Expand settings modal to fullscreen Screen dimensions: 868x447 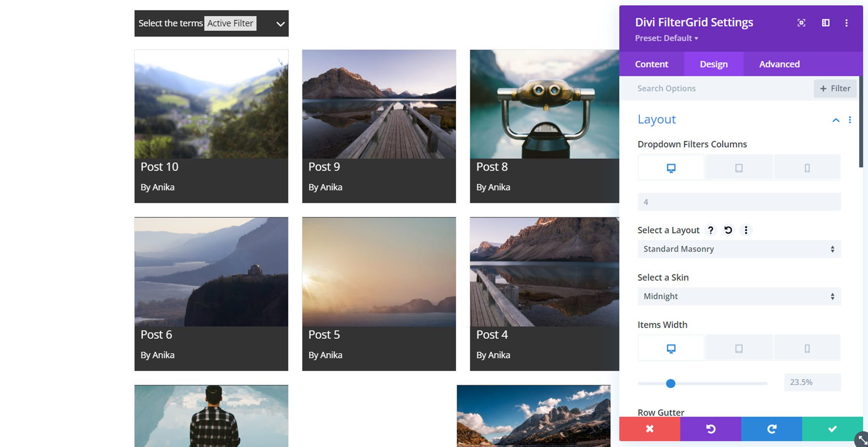pyautogui.click(x=801, y=22)
